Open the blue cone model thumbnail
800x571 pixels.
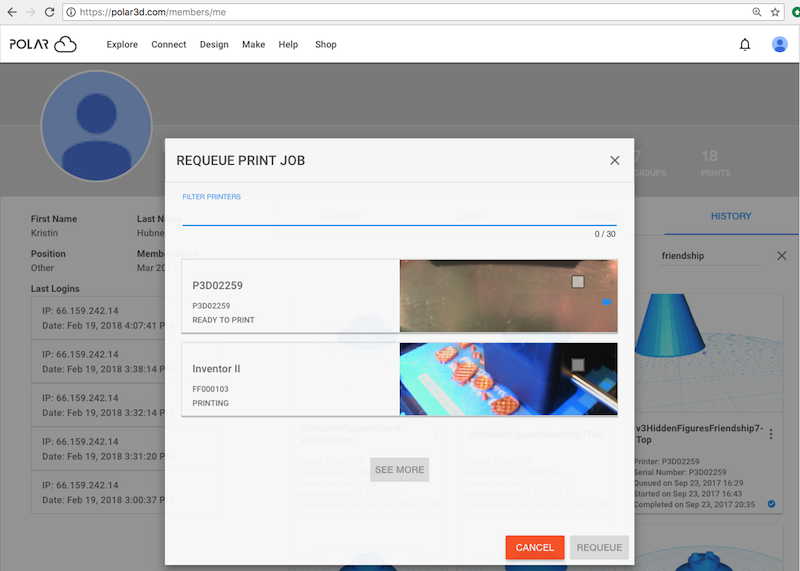[709, 353]
